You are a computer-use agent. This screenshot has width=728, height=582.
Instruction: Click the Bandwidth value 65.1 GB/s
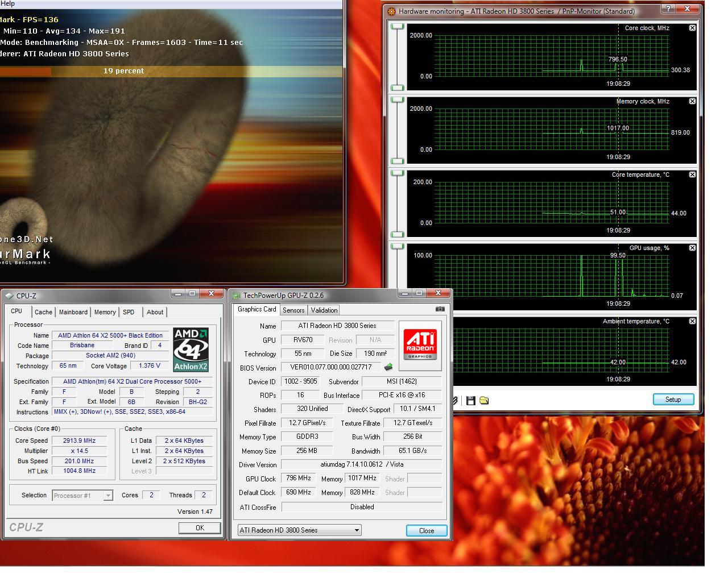click(413, 451)
